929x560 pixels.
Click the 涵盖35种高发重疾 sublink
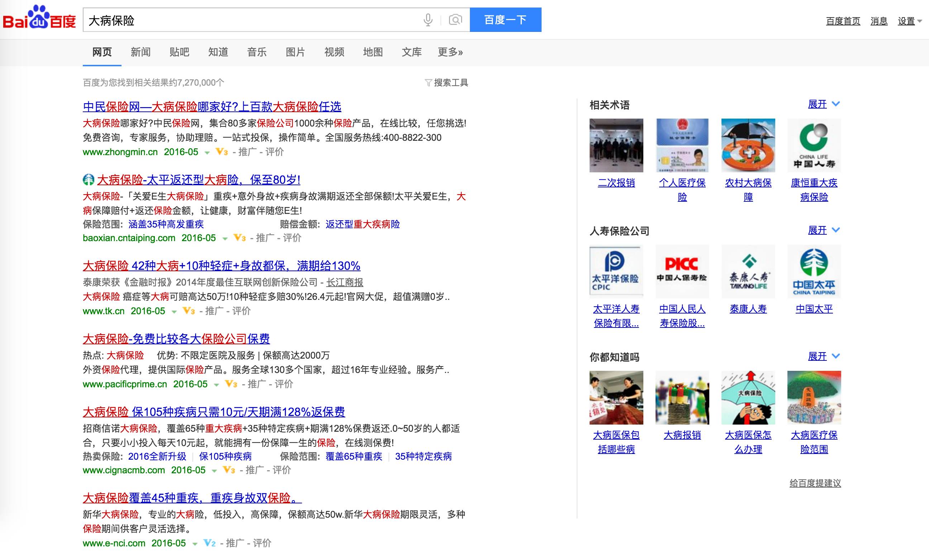click(166, 224)
